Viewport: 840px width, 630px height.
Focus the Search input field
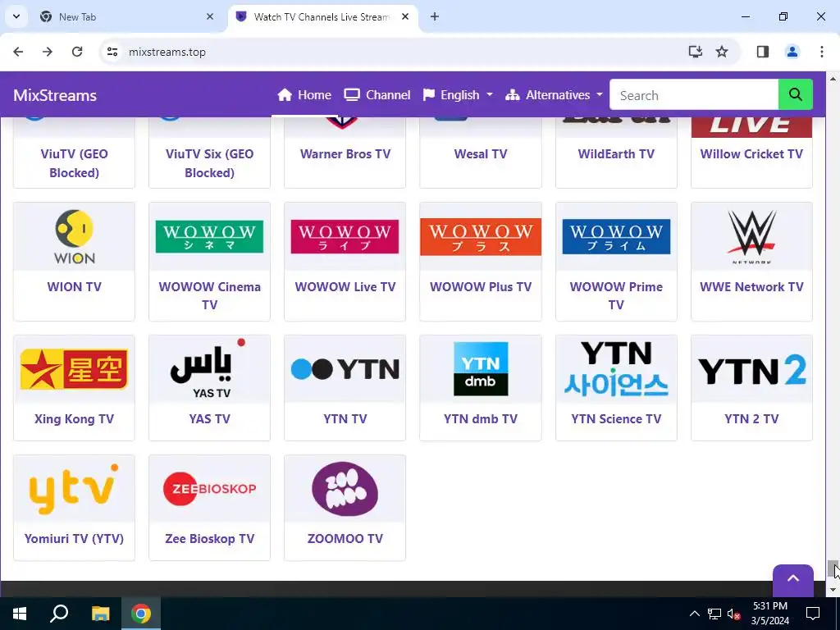(694, 95)
